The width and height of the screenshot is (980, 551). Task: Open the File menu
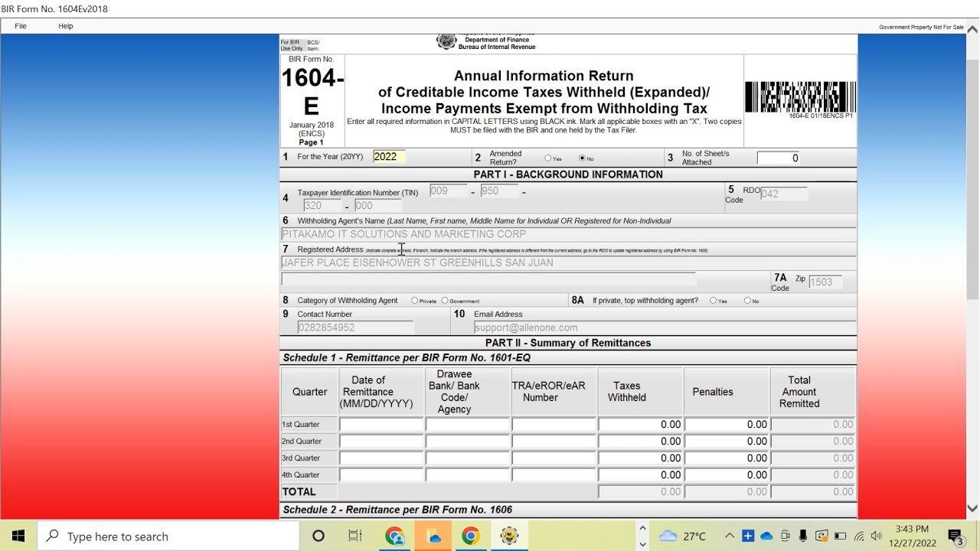point(21,26)
